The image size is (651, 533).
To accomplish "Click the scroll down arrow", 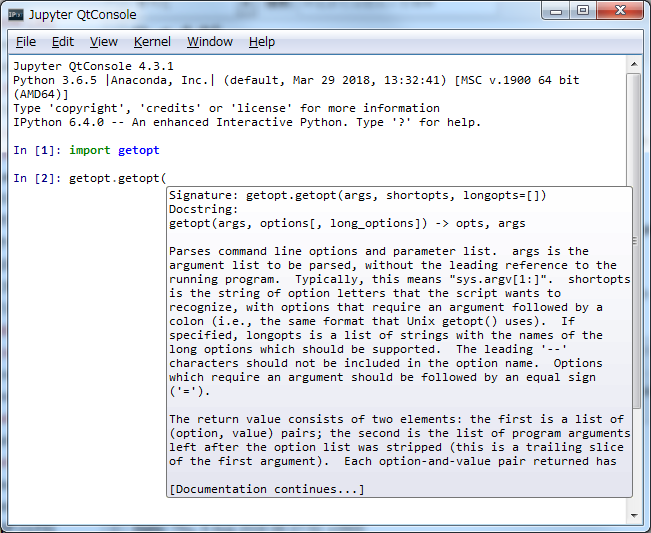I will tap(634, 516).
